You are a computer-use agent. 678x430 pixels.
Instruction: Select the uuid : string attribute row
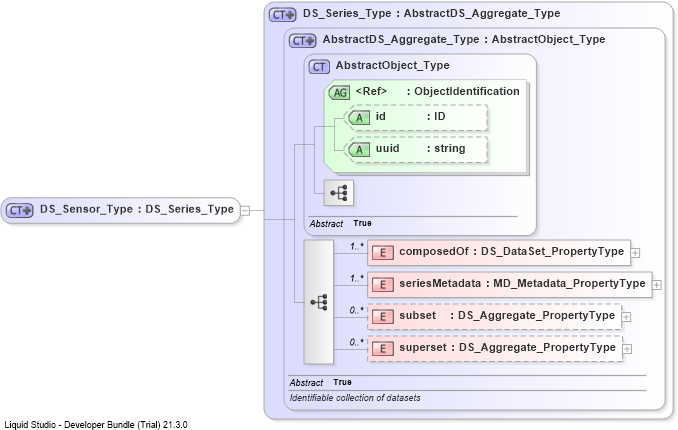(418, 149)
